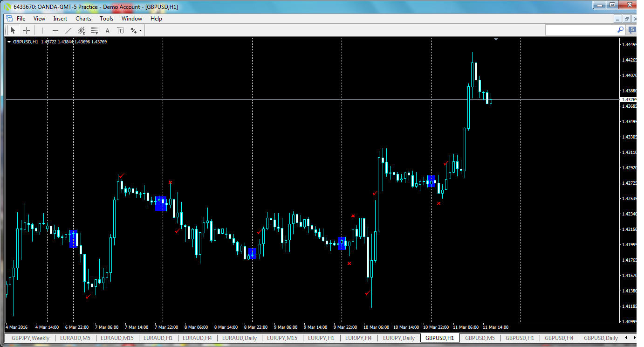Image resolution: width=644 pixels, height=347 pixels.
Task: Click the '9 Mar 14:00' time label
Action: point(315,327)
